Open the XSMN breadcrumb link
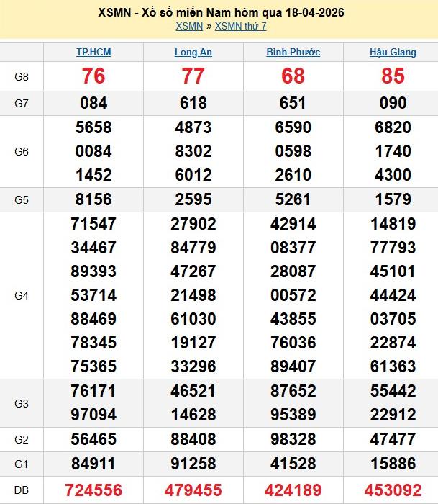Screen dimensions: 438x504 point(189,27)
